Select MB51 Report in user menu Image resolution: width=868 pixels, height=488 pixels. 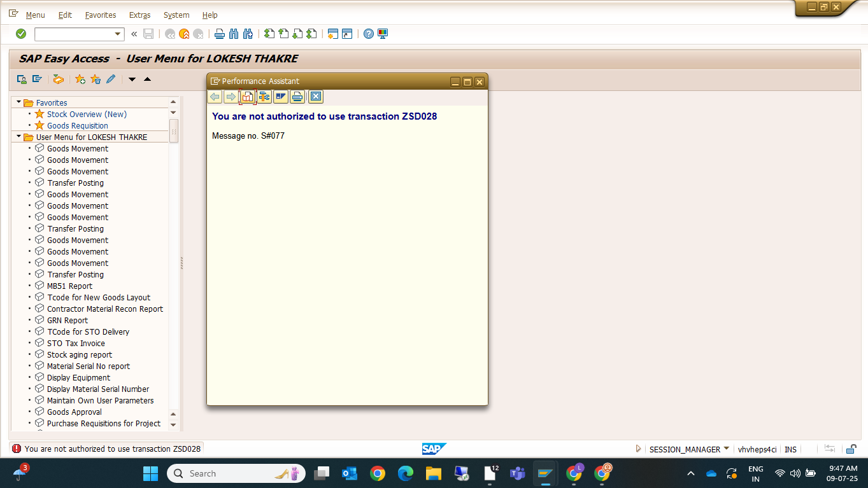click(x=69, y=286)
